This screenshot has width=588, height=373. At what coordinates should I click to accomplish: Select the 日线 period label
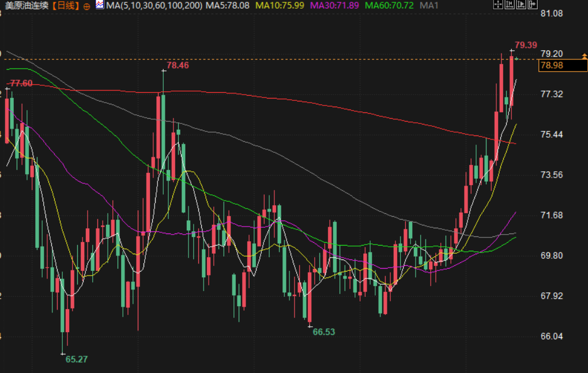[x=66, y=6]
